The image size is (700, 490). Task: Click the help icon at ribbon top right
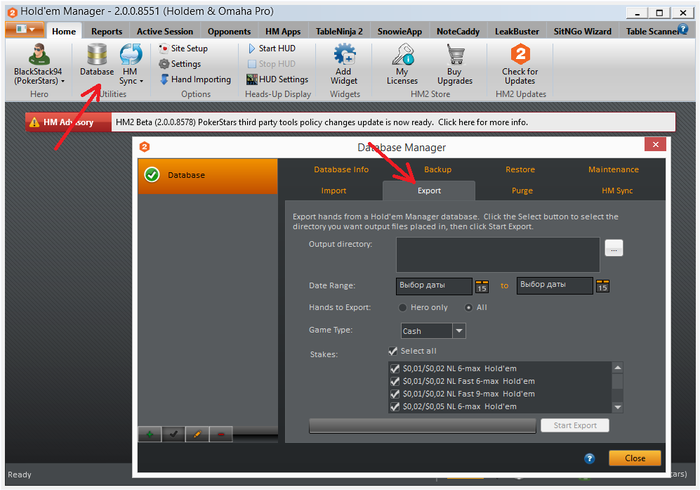click(x=683, y=29)
